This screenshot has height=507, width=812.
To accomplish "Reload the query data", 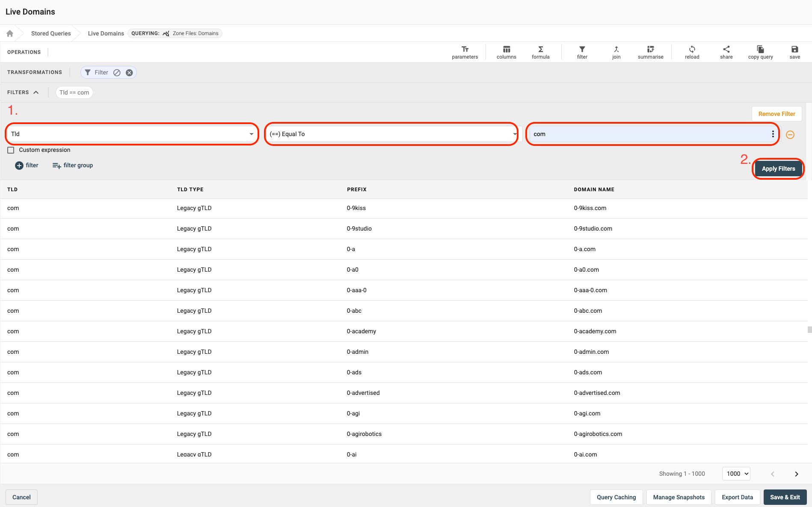I will coord(692,52).
